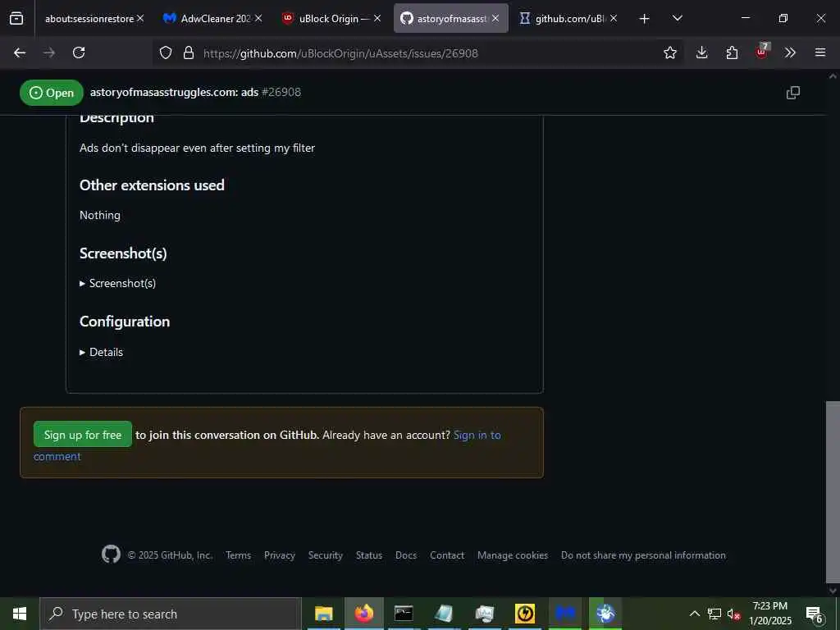Copy issue link icon in header
This screenshot has height=630, width=840.
click(793, 93)
